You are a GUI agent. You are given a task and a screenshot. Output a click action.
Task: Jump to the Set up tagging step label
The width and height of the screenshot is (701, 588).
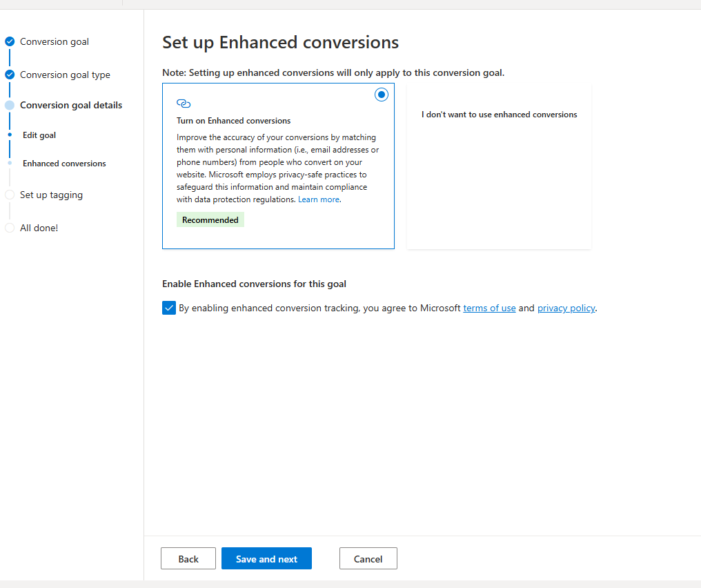pyautogui.click(x=51, y=195)
